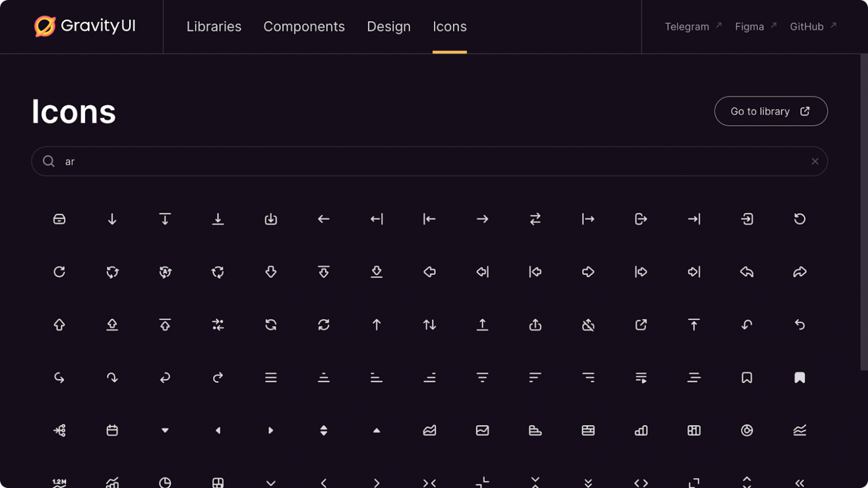Select the bar-chart column icon

tap(641, 430)
